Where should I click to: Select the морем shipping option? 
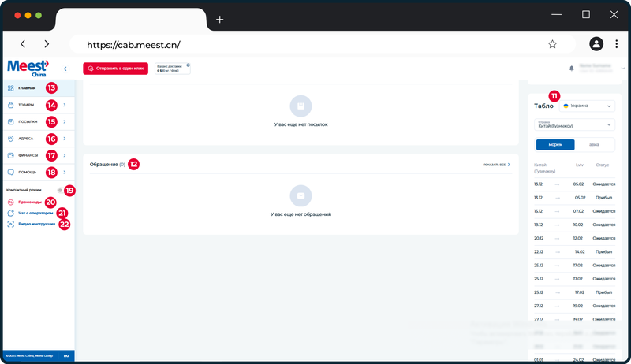point(555,145)
